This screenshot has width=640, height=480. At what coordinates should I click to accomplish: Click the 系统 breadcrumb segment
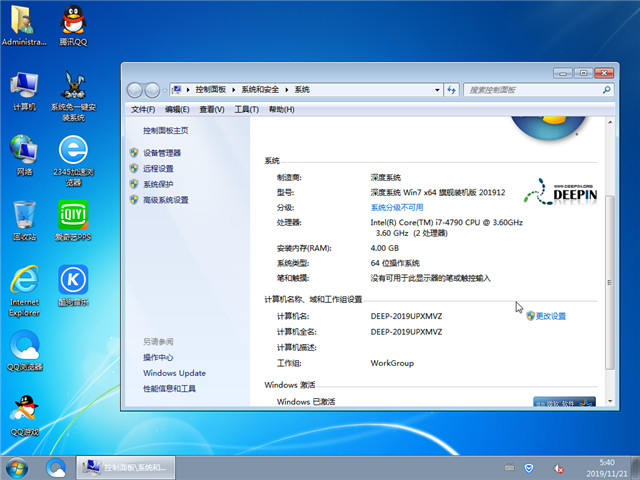click(x=302, y=90)
